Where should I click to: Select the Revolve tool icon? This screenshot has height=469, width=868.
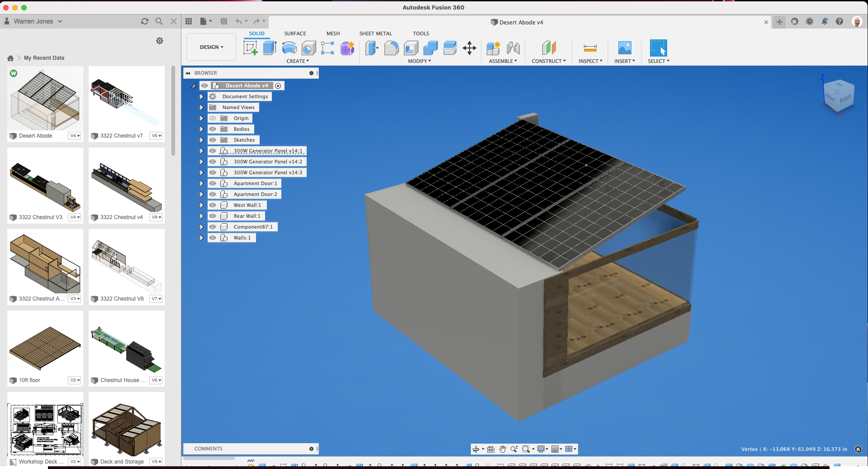(x=289, y=48)
